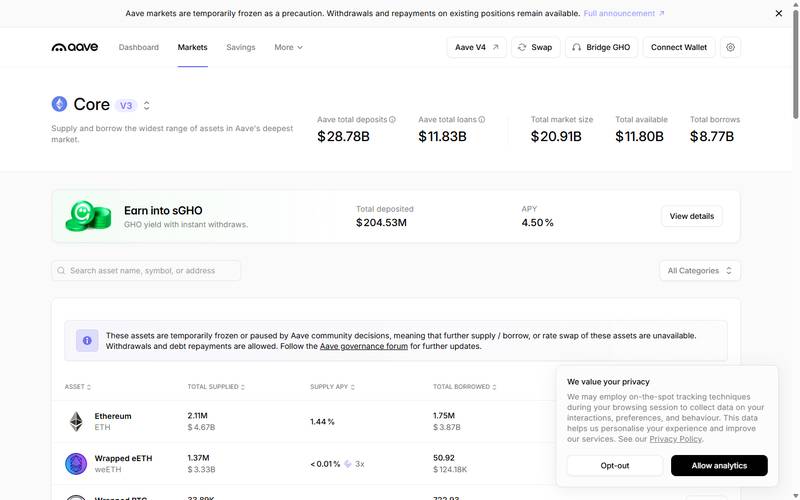Click the Ethereum asset name text

pos(113,416)
